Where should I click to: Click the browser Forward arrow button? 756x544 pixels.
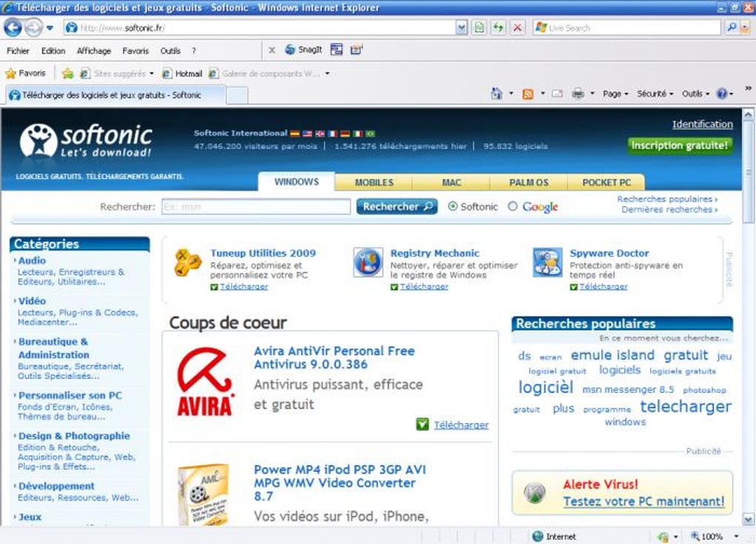point(33,27)
